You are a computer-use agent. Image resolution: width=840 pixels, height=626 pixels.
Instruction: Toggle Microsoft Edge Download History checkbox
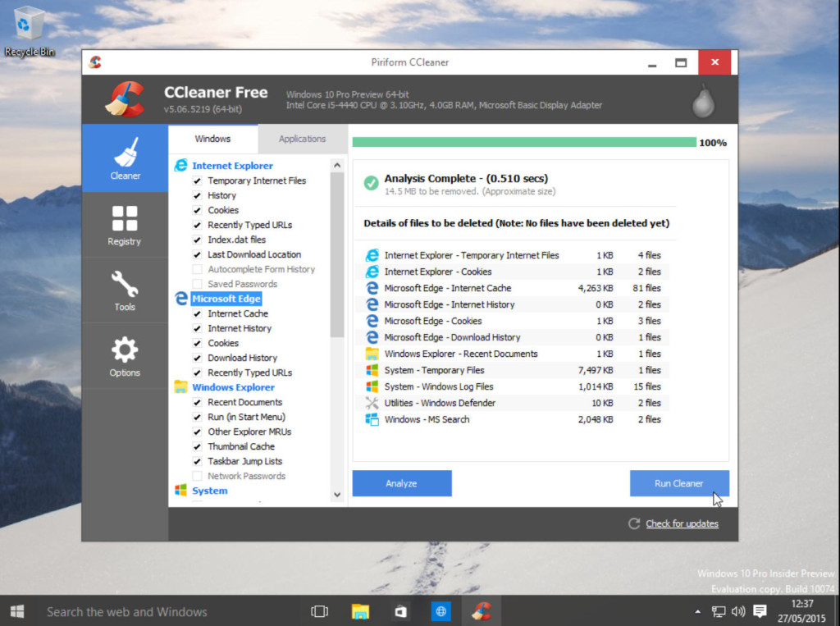pos(197,358)
